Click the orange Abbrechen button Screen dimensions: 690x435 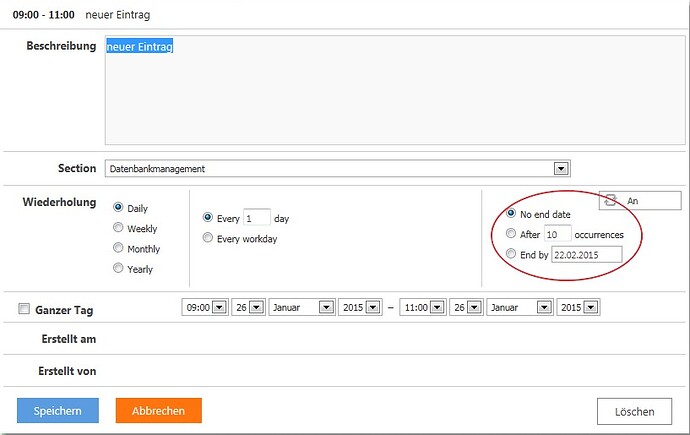[158, 410]
